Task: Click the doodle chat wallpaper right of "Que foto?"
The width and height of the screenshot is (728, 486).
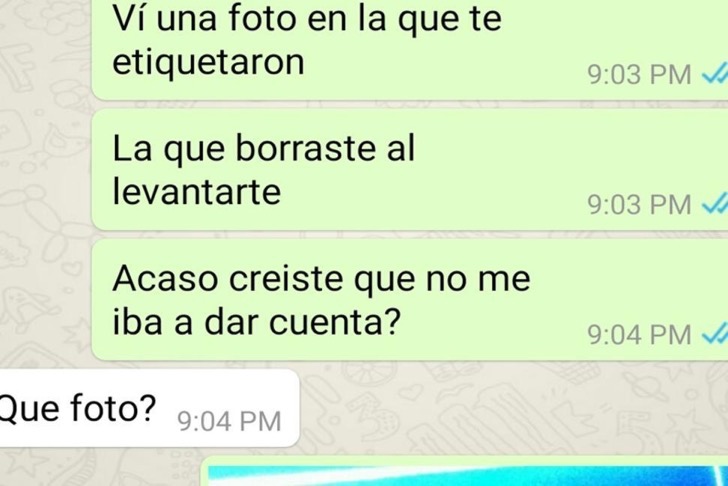Action: coord(511,408)
